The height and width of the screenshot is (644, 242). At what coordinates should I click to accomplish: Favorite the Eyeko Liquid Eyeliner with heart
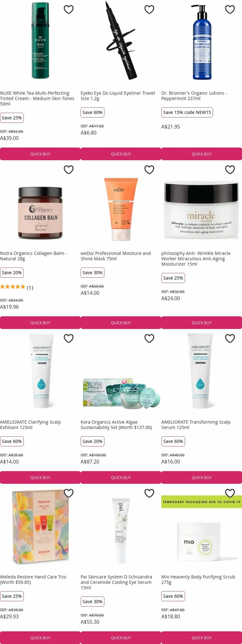click(149, 9)
